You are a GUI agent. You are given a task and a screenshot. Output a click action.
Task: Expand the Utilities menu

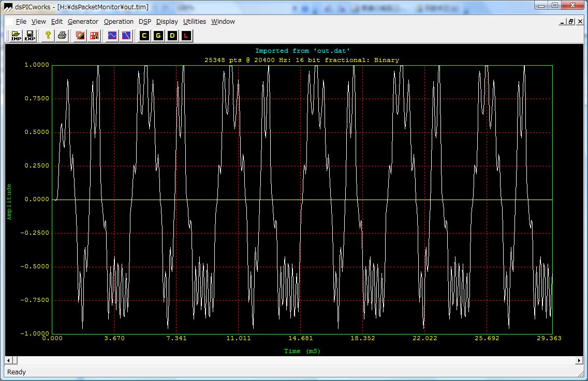click(x=194, y=22)
